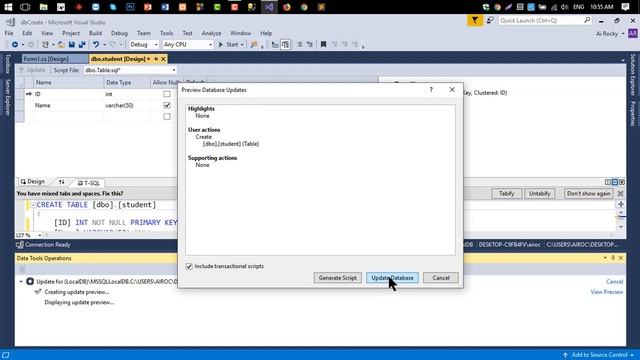Screen dimensions: 640x360
Task: Dismiss the mixed tabs info bar
Action: tap(620, 193)
